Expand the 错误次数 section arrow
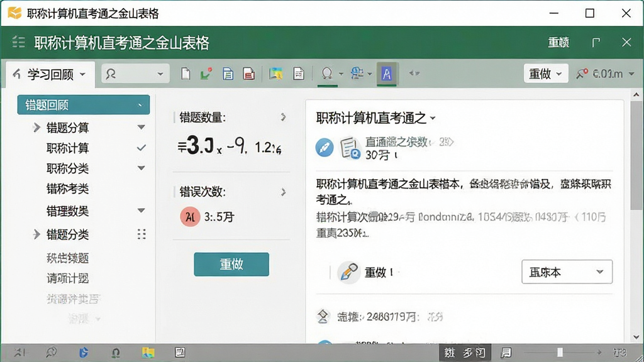The width and height of the screenshot is (644, 362). (x=284, y=192)
